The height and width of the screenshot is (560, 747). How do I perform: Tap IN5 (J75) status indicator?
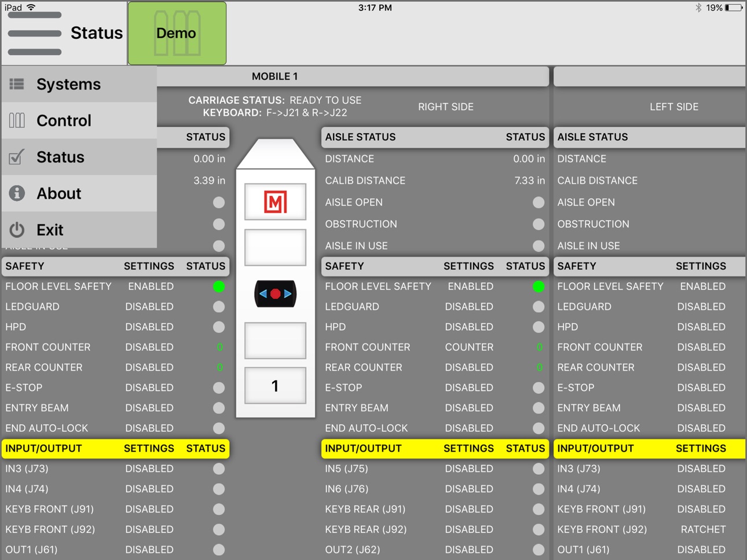coord(539,469)
